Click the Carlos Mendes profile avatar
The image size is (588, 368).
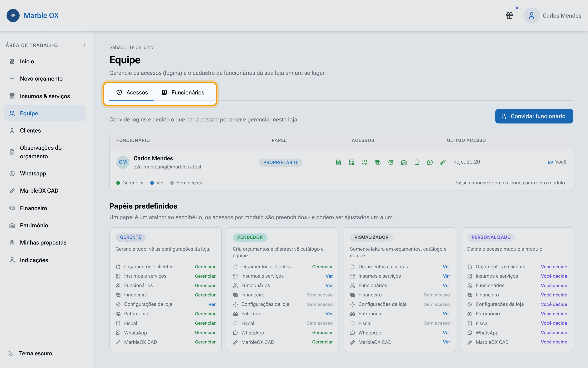(x=531, y=16)
